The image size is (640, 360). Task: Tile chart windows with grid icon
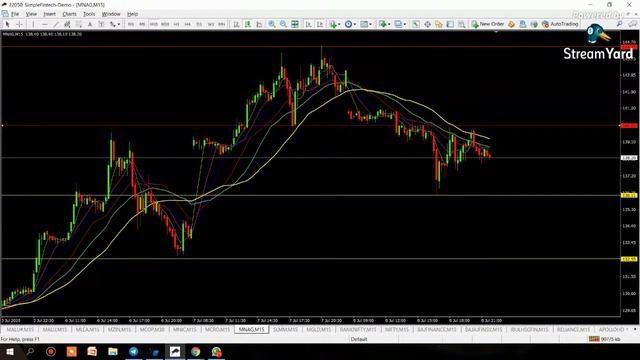294,24
